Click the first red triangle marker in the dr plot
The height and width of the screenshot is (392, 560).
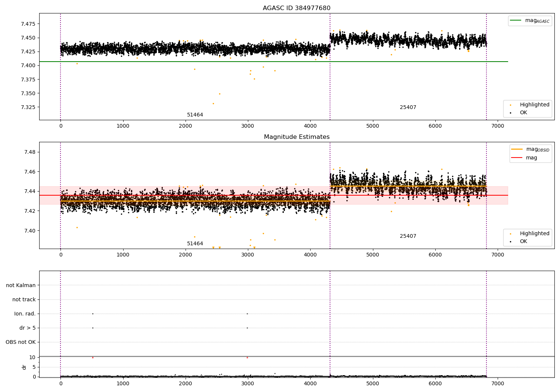coord(93,357)
